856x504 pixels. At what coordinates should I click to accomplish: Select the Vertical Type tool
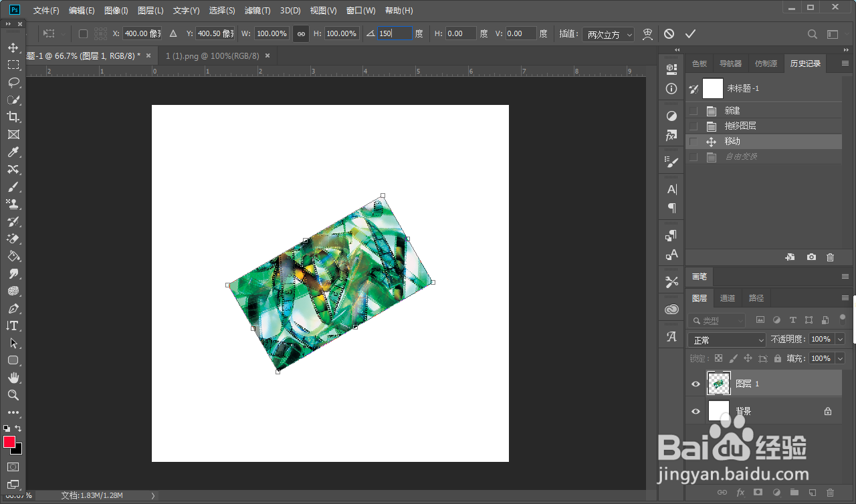pyautogui.click(x=13, y=326)
